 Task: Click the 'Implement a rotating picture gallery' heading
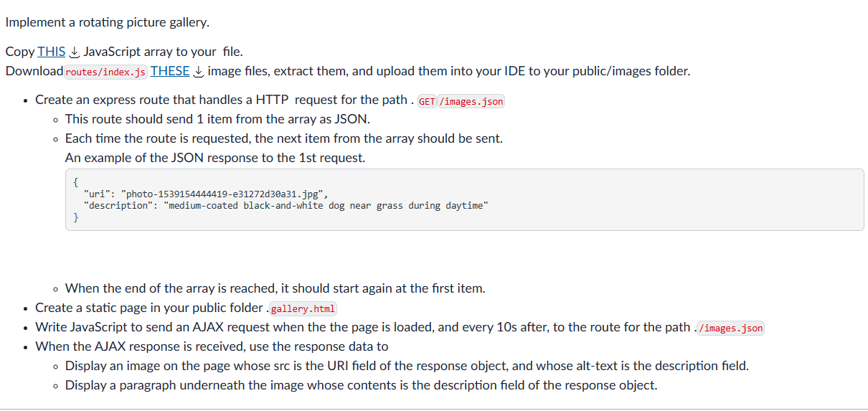[x=108, y=22]
